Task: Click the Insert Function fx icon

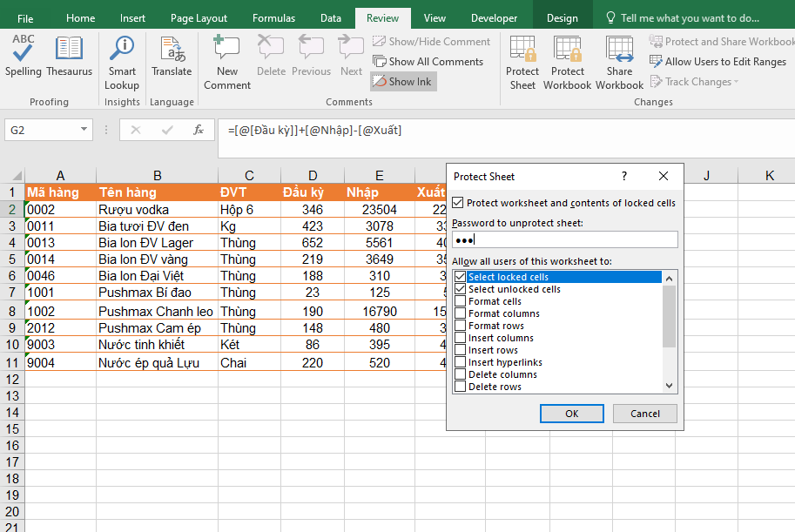Action: click(199, 130)
